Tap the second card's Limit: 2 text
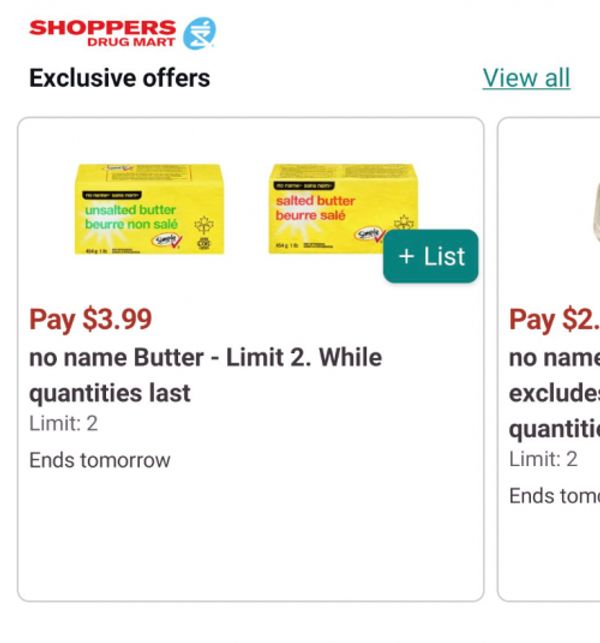This screenshot has width=600, height=643. 544,459
